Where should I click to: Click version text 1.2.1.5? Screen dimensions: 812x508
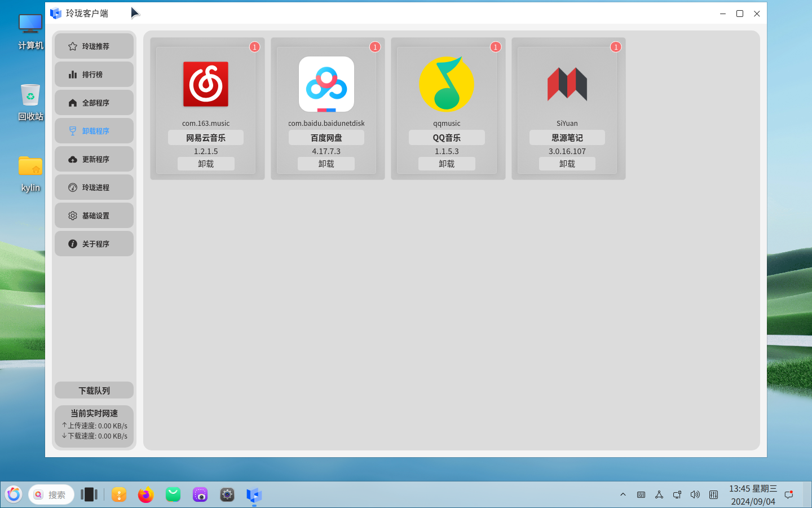[206, 151]
